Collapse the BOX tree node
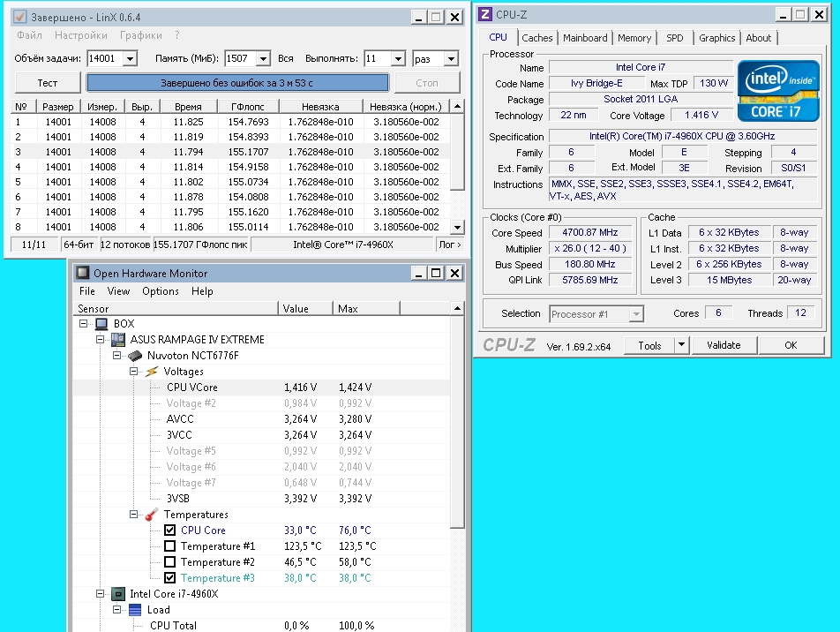 point(84,323)
